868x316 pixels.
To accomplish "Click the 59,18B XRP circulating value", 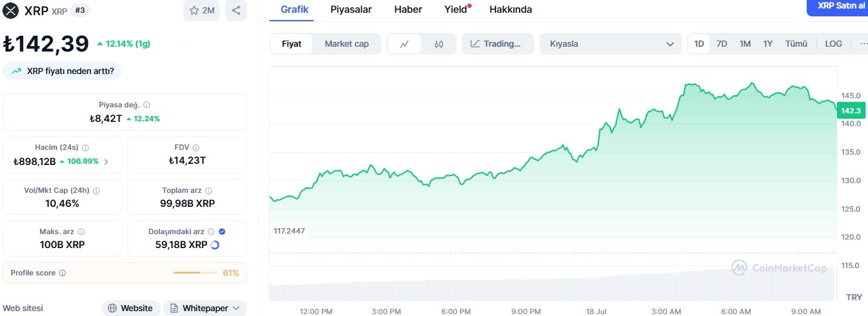I will pyautogui.click(x=181, y=245).
